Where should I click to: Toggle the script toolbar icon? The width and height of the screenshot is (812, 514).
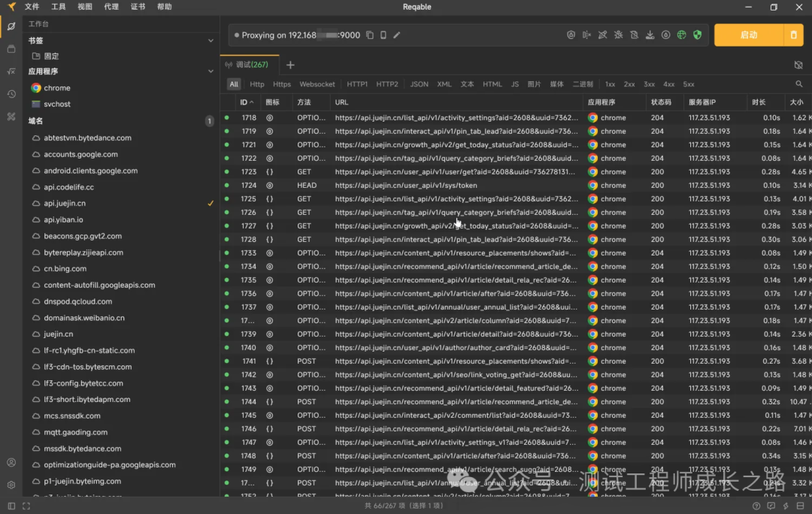click(x=602, y=35)
